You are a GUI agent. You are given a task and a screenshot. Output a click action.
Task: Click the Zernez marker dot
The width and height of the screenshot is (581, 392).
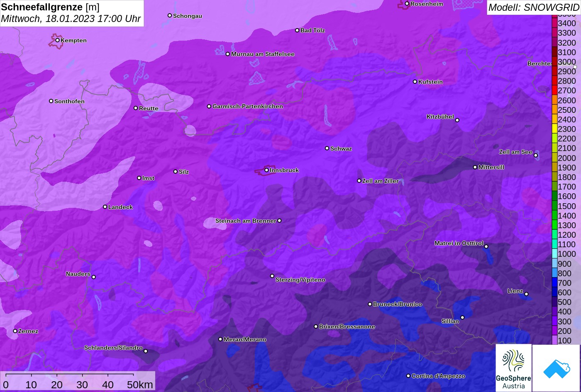15,331
